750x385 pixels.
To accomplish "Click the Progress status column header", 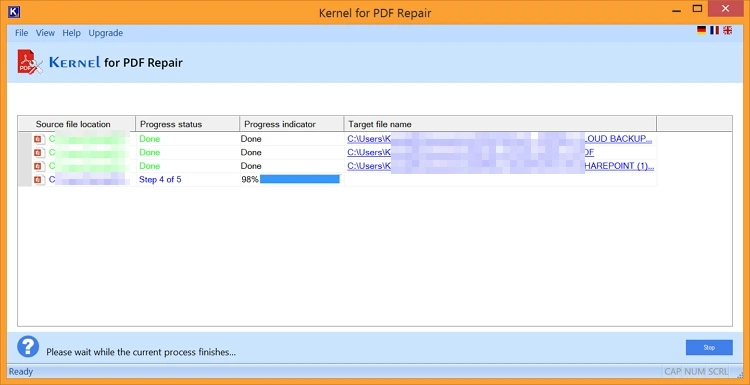I will point(188,124).
